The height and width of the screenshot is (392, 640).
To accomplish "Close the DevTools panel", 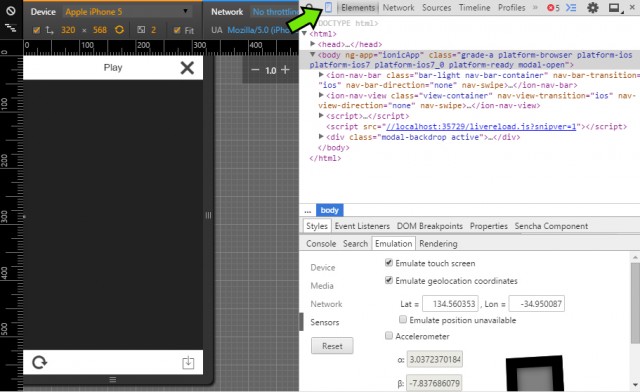I will [632, 7].
